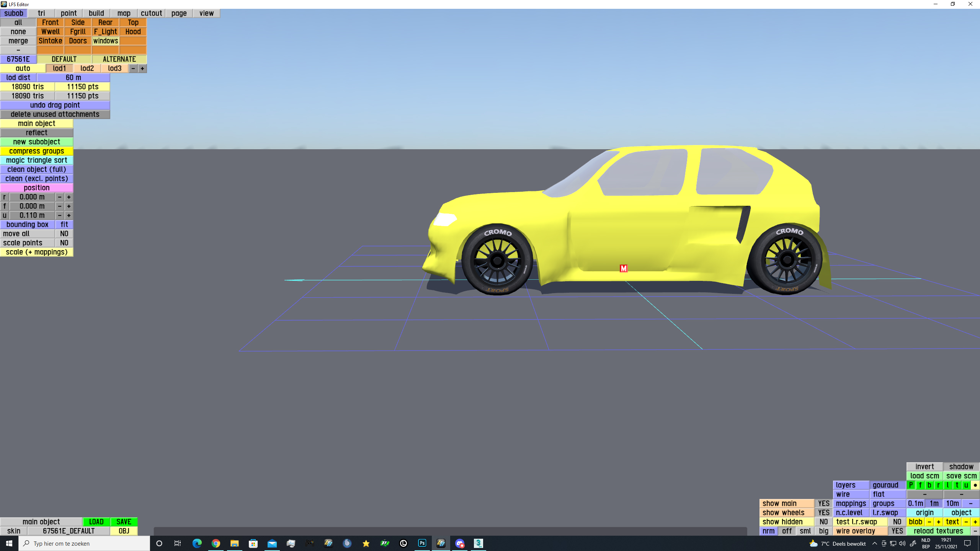The height and width of the screenshot is (551, 980).
Task: Click the red M marker on car
Action: [623, 269]
